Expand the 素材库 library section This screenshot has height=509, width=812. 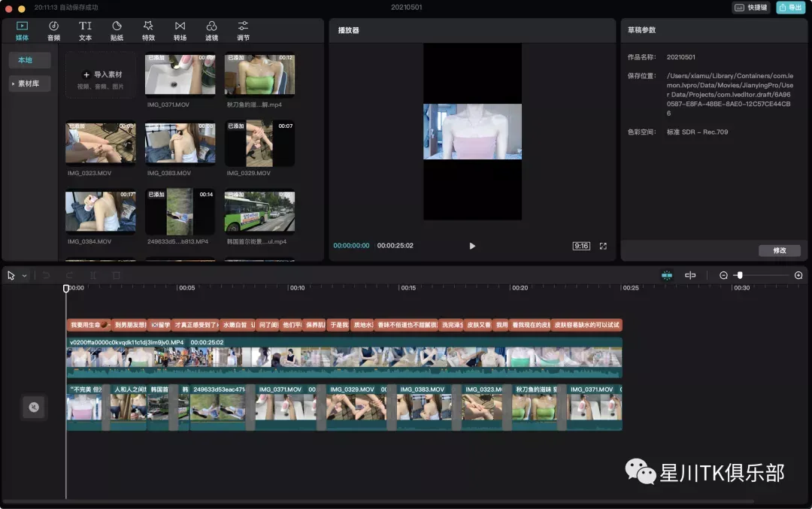pyautogui.click(x=29, y=83)
